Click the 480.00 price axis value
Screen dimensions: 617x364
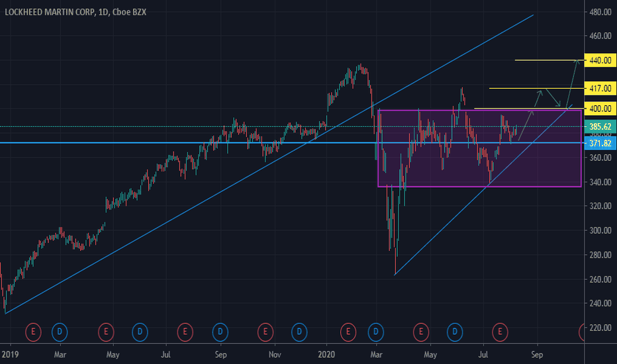600,12
